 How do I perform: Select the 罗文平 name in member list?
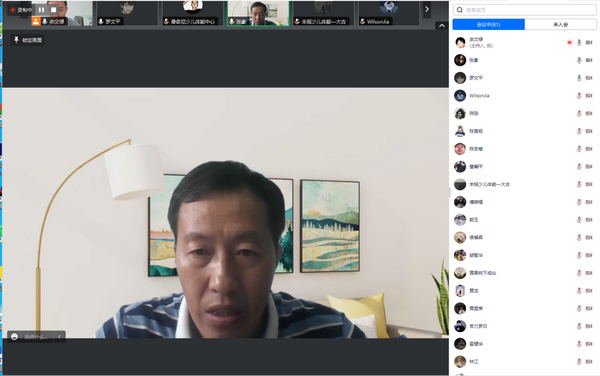[476, 78]
